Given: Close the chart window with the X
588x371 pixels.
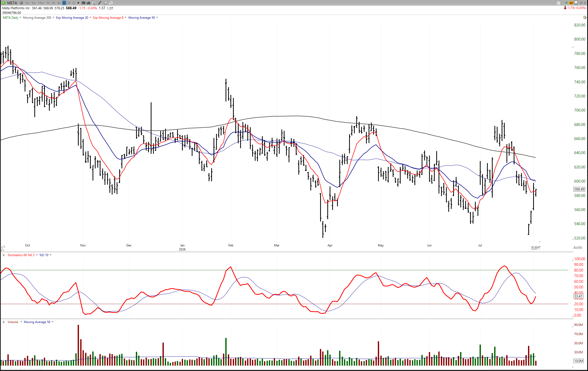Looking at the screenshot, I should click(585, 3).
